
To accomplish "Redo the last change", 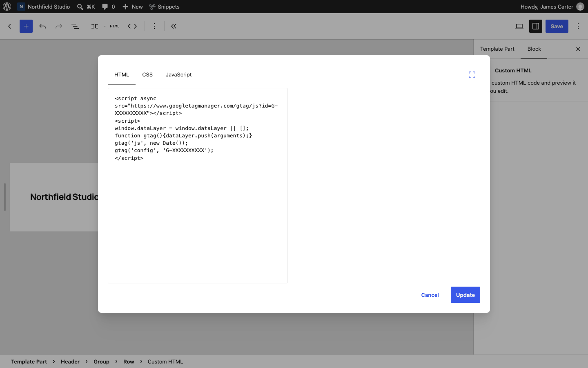I will pos(59,26).
